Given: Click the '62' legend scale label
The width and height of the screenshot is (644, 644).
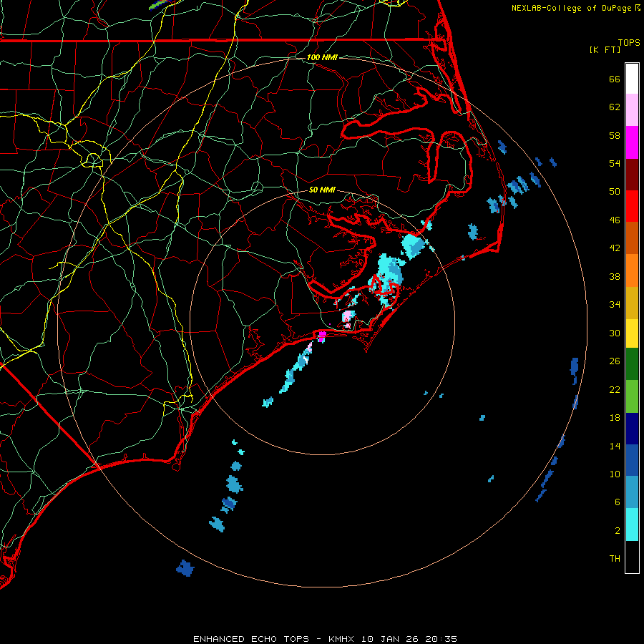Looking at the screenshot, I should 615,107.
